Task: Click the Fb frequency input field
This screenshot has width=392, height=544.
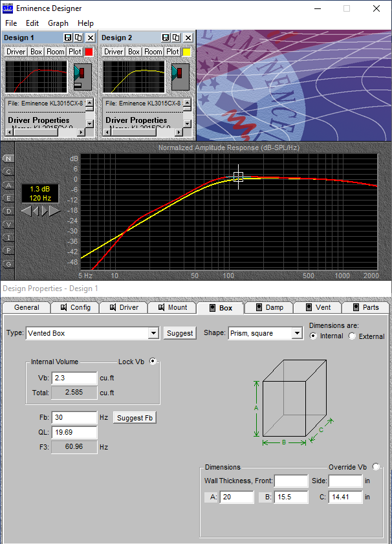Action: tap(74, 417)
